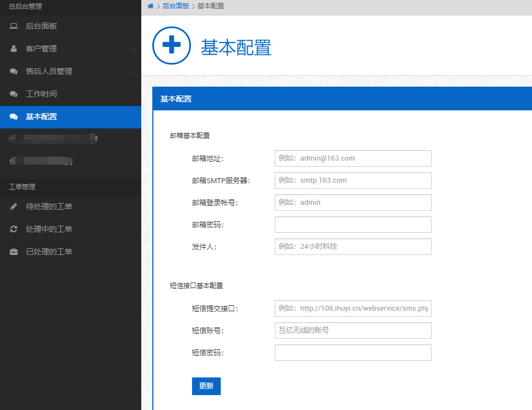Click the large blue plus circle icon
The height and width of the screenshot is (410, 532).
pos(172,45)
